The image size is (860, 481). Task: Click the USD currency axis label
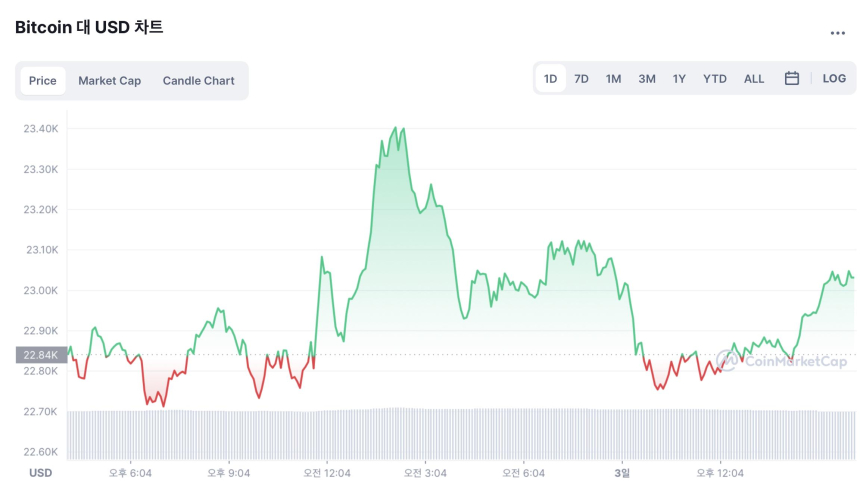tap(41, 473)
